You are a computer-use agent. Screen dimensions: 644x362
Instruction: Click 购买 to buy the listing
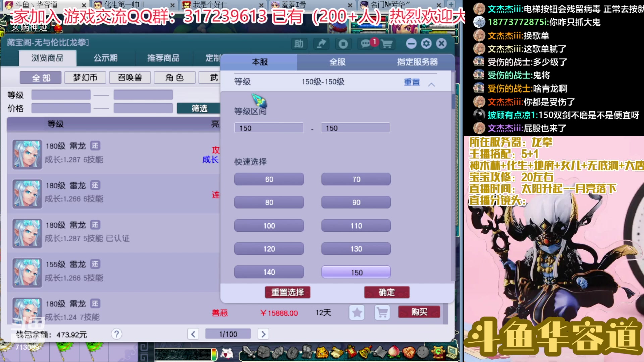pyautogui.click(x=419, y=312)
